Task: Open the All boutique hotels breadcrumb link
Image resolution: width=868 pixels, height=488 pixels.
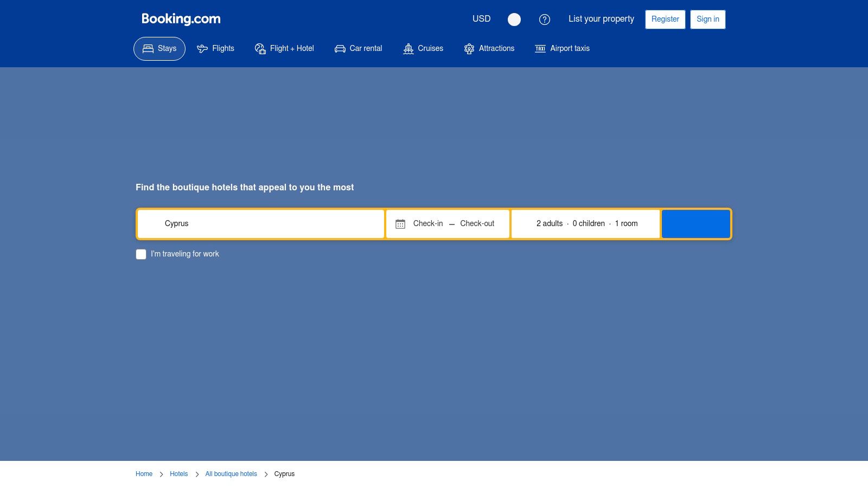Action: 231,473
